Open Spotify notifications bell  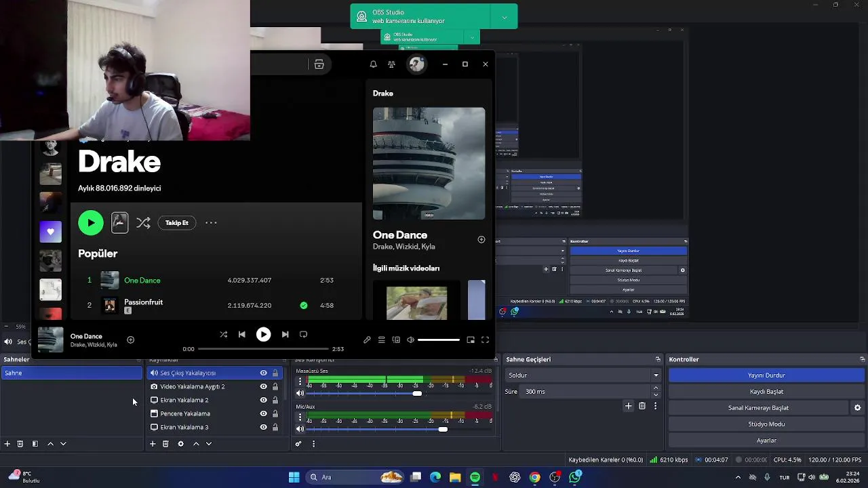pos(373,64)
